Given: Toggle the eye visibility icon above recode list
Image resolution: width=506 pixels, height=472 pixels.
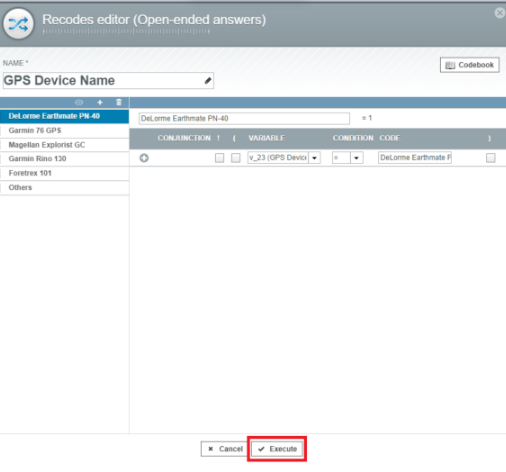Looking at the screenshot, I should (79, 102).
